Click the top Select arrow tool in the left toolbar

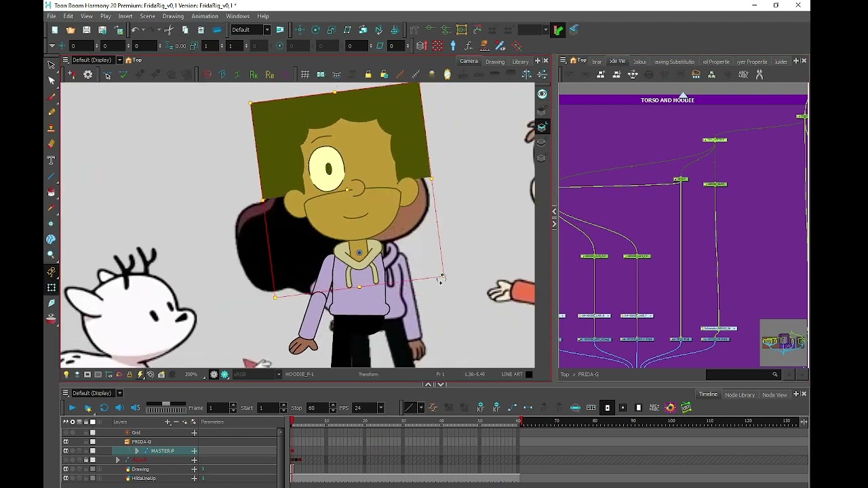click(x=51, y=65)
